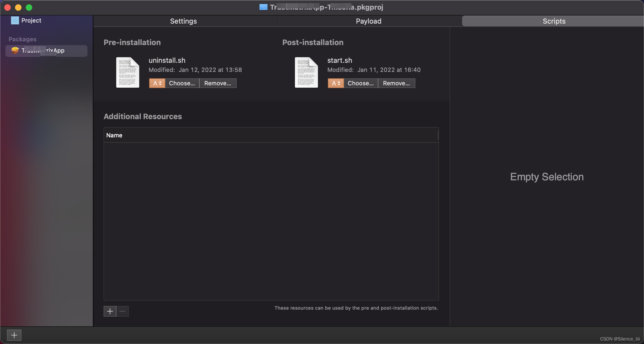
Task: Add a new package with bottom-left plus
Action: point(14,335)
